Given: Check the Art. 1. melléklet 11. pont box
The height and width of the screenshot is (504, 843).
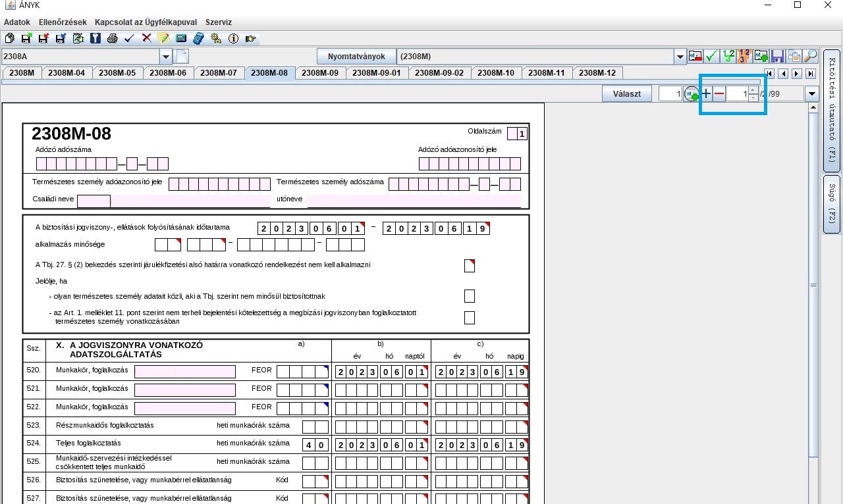Looking at the screenshot, I should click(469, 318).
